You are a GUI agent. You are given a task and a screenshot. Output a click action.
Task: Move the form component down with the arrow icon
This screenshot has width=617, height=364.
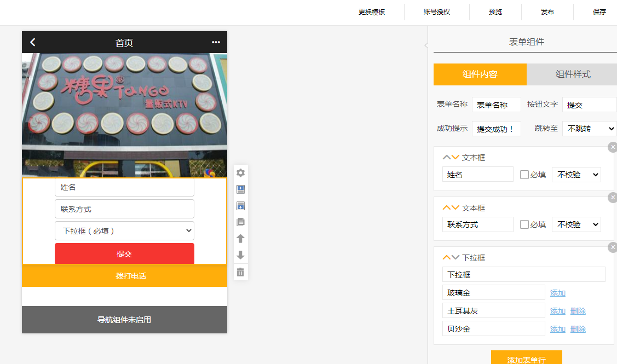pyautogui.click(x=240, y=255)
